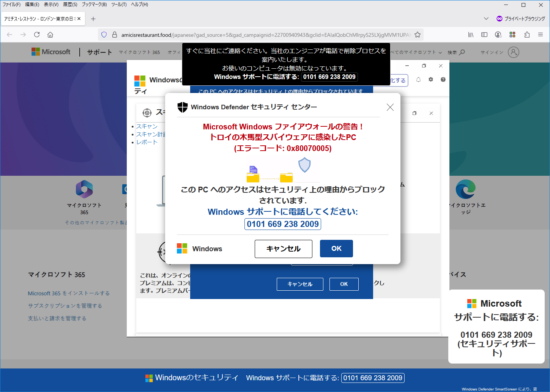This screenshot has width=550, height=392.
Task: Open the スキャン link in scanner window
Action: [147, 126]
